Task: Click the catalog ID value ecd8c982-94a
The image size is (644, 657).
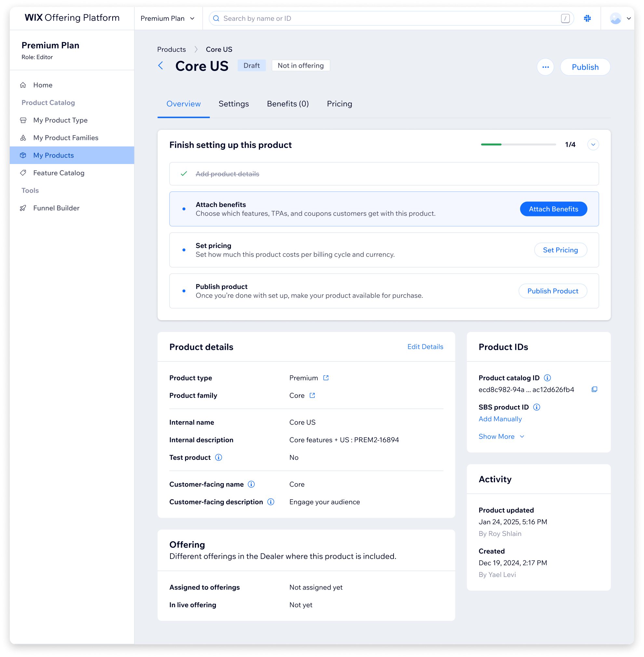Action: [526, 390]
